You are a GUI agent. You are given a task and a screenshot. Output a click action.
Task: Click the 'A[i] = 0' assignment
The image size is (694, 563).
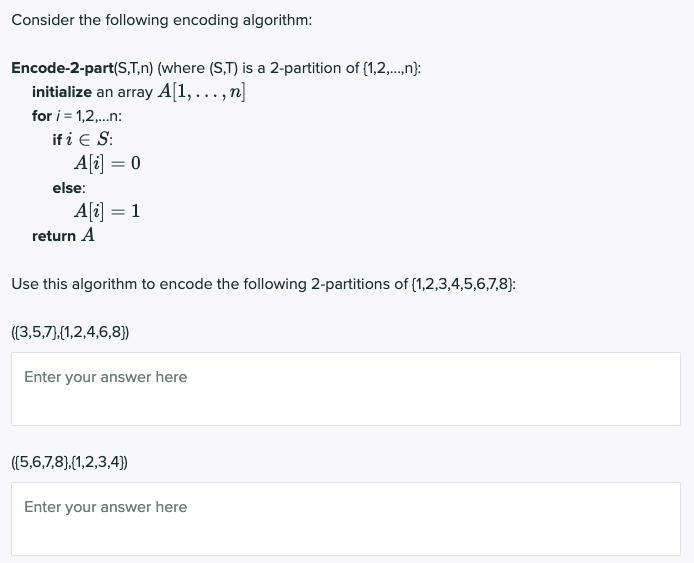[x=107, y=163]
